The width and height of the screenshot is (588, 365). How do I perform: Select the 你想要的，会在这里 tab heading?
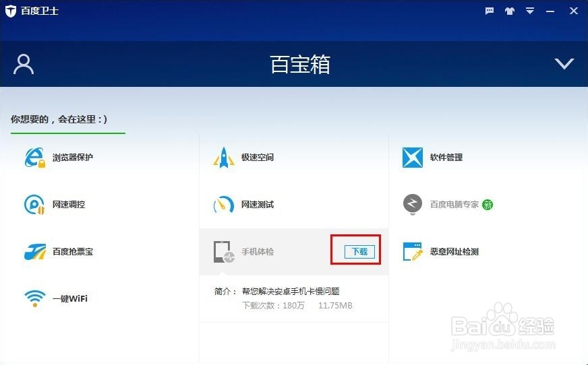59,119
